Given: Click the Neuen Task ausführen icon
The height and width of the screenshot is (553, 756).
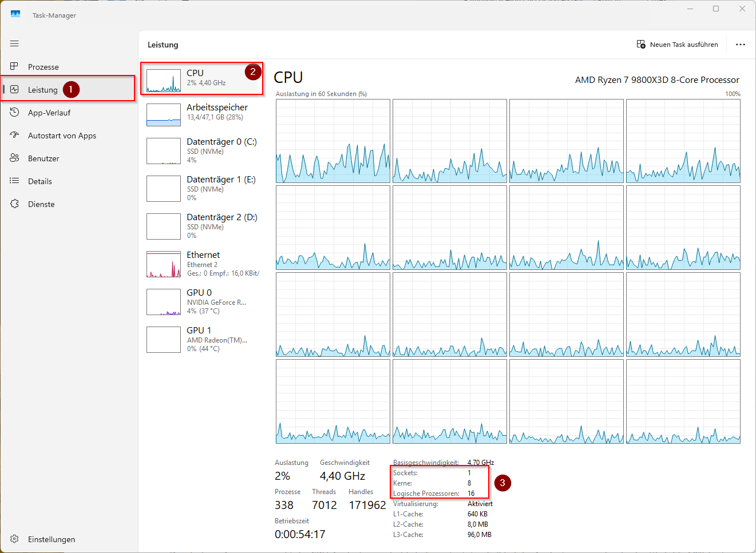Looking at the screenshot, I should point(641,44).
